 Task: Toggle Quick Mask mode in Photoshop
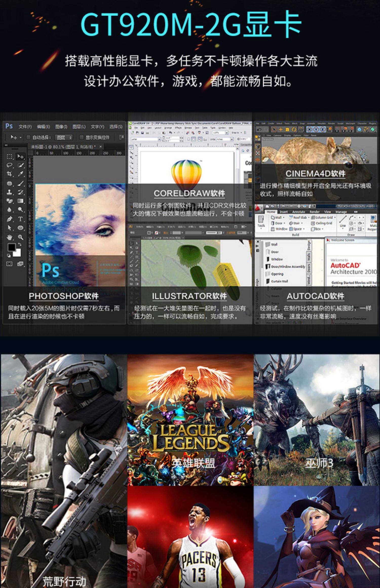coord(10,264)
